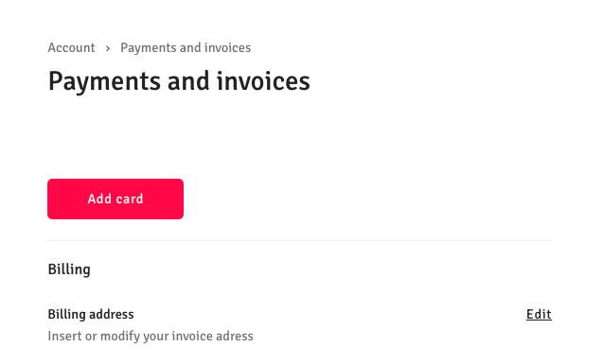Go back to Account via breadcrumb
The image size is (604, 364).
[x=71, y=47]
